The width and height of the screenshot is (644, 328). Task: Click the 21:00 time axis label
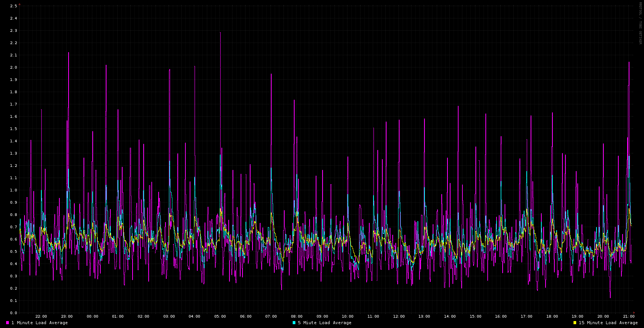pyautogui.click(x=628, y=316)
